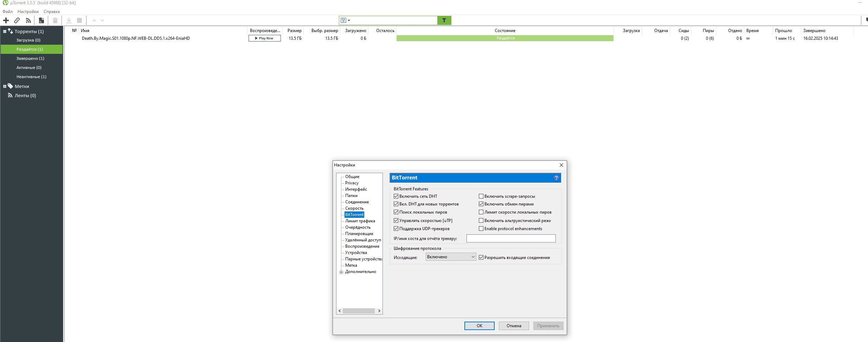Close the Настройки dialog with X

(561, 165)
